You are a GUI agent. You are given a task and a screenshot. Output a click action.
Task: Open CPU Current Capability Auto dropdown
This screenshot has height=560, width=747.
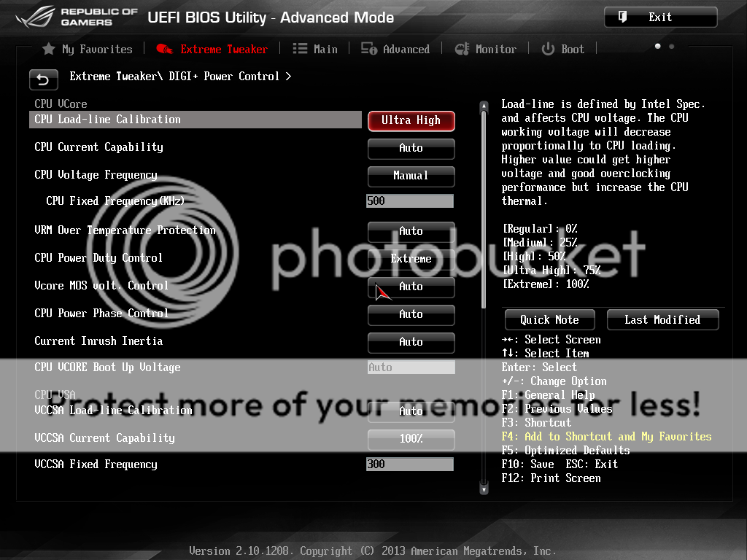(411, 148)
